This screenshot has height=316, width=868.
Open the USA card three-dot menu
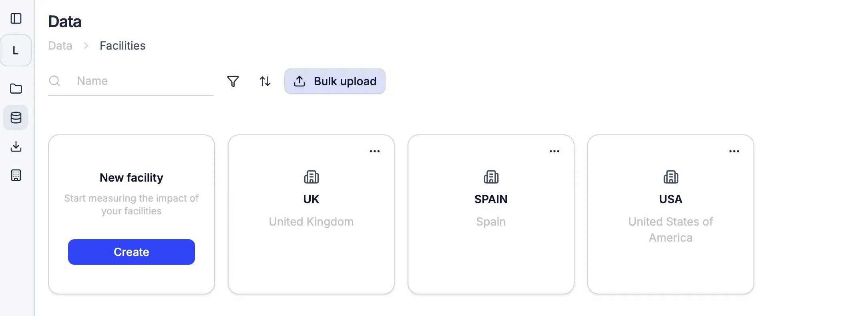tap(734, 151)
